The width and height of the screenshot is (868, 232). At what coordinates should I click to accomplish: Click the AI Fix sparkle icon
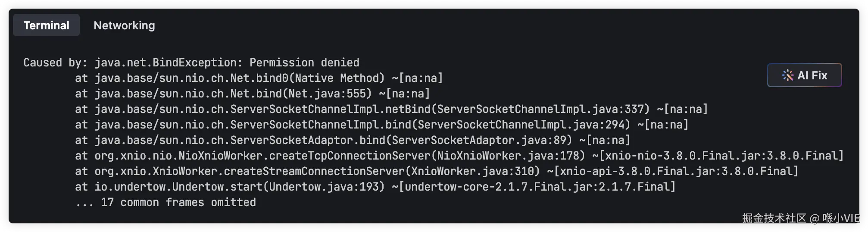point(787,75)
